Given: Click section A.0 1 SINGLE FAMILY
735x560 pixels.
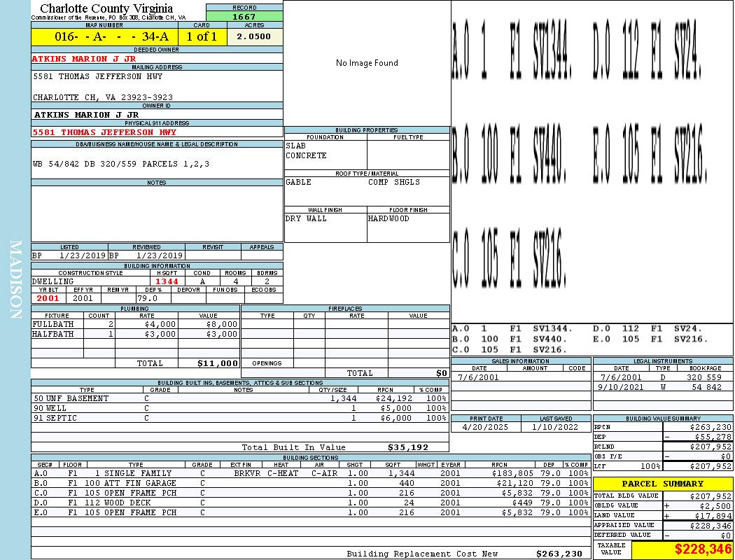Looking at the screenshot, I should coord(311,473).
